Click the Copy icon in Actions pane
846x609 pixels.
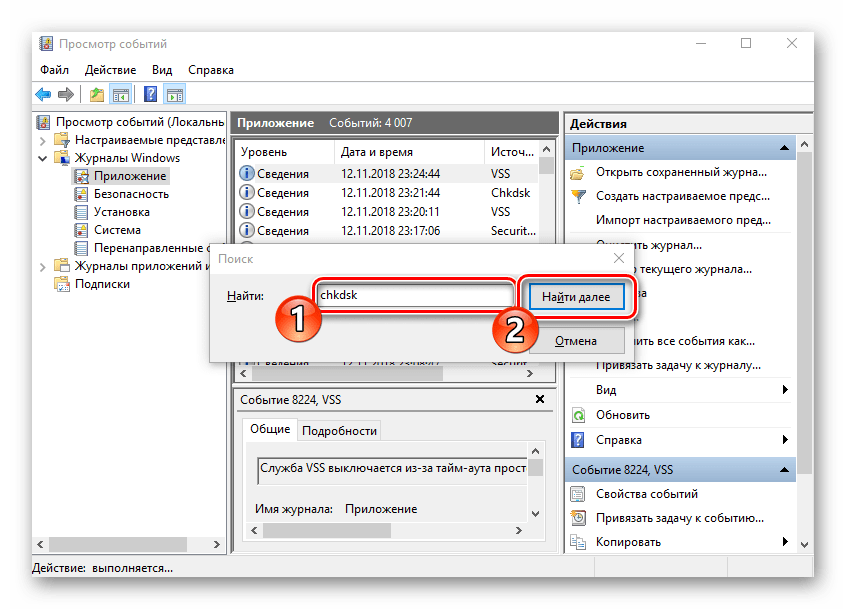(578, 542)
